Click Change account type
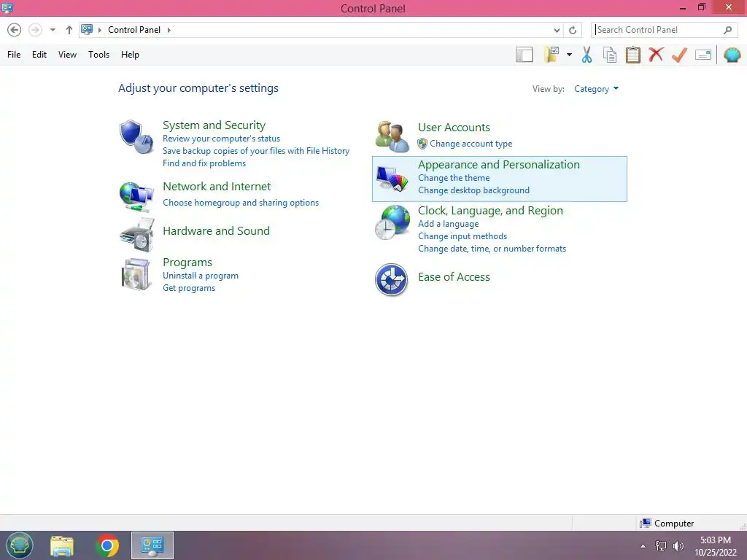The image size is (747, 560). (471, 144)
